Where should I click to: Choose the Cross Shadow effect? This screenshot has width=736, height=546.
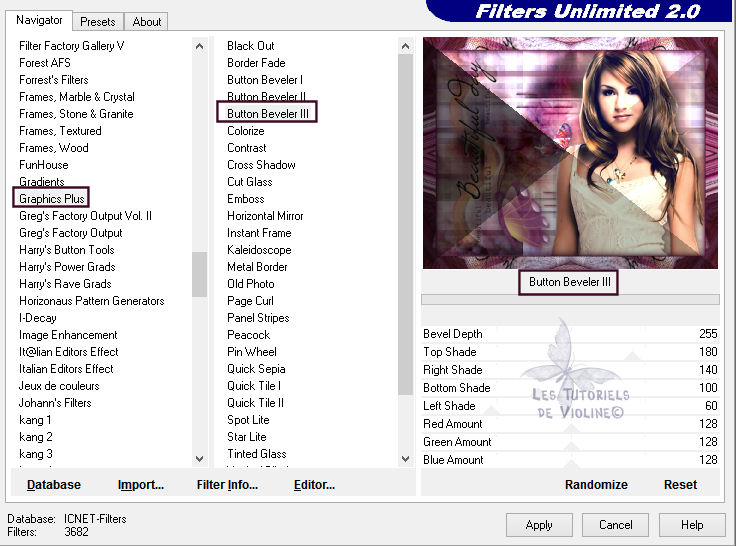point(261,165)
